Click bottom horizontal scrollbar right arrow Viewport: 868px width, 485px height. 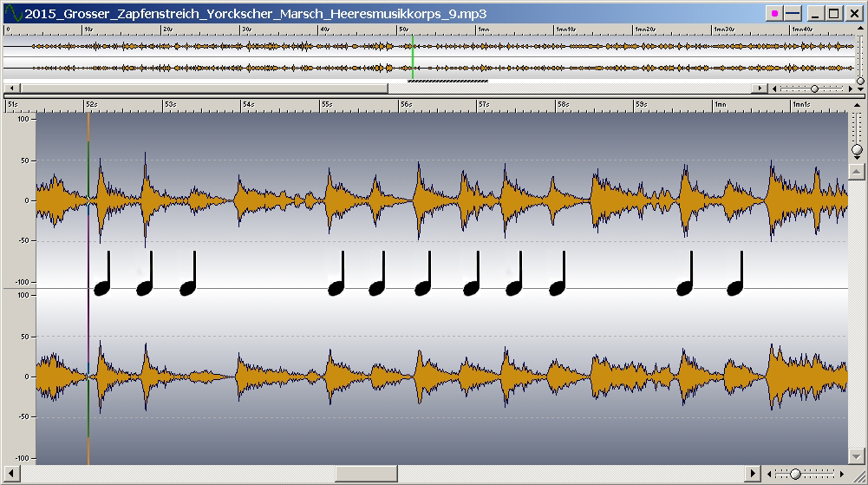753,474
